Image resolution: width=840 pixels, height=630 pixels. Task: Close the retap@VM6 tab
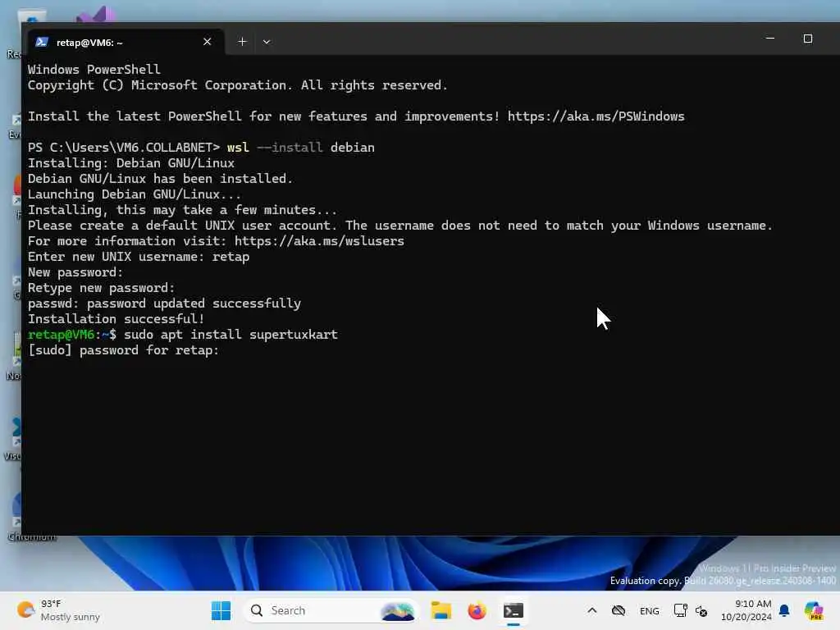click(x=208, y=42)
